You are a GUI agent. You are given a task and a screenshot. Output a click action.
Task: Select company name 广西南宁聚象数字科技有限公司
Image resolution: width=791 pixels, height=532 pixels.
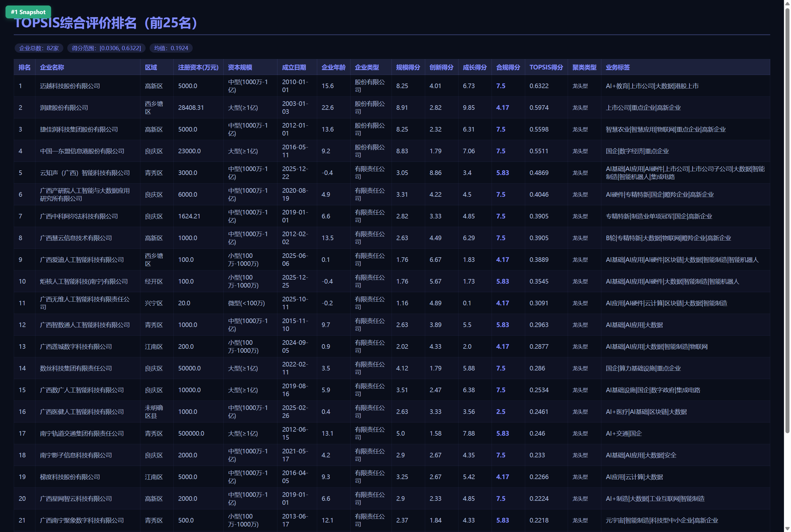pos(82,520)
